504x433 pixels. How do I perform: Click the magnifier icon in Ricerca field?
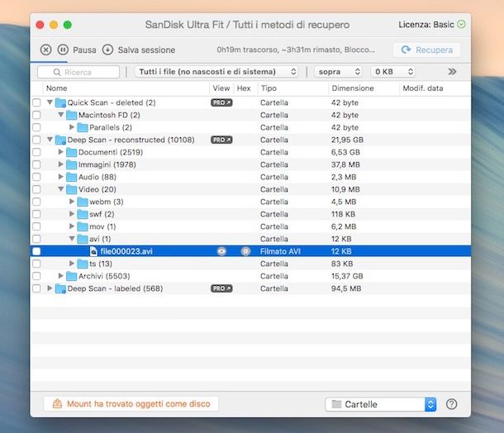[57, 72]
